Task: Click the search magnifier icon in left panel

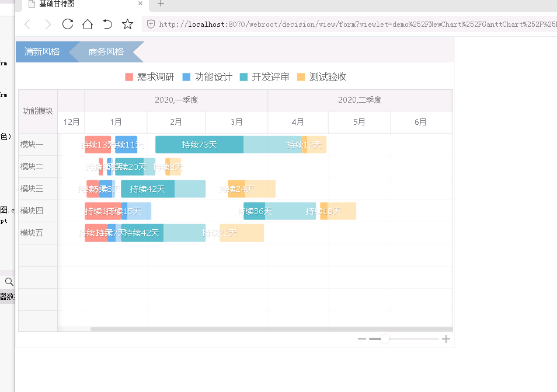Action: 9,282
